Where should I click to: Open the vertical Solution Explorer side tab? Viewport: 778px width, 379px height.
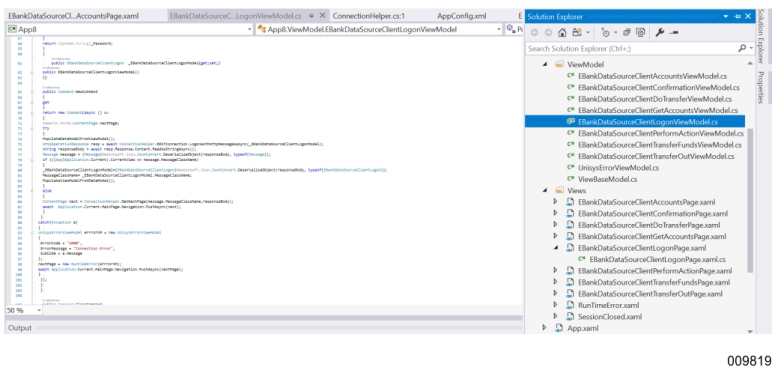coord(762,36)
